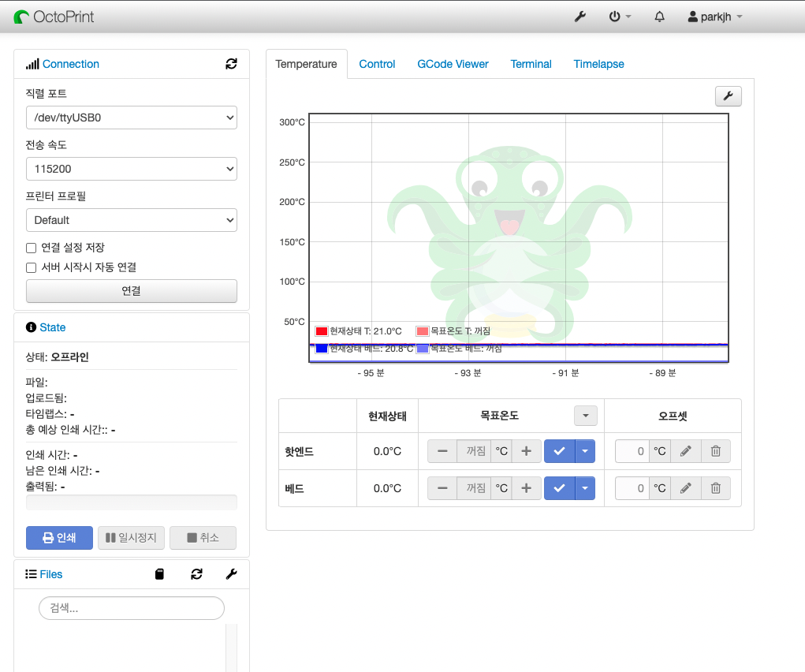Open parkjh user menu
Screen dimensions: 805x672
(715, 17)
